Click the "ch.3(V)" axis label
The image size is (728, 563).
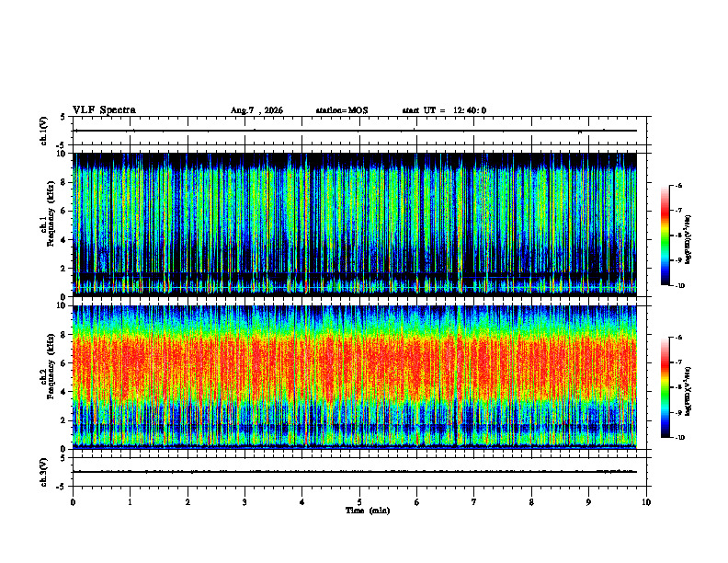(43, 472)
